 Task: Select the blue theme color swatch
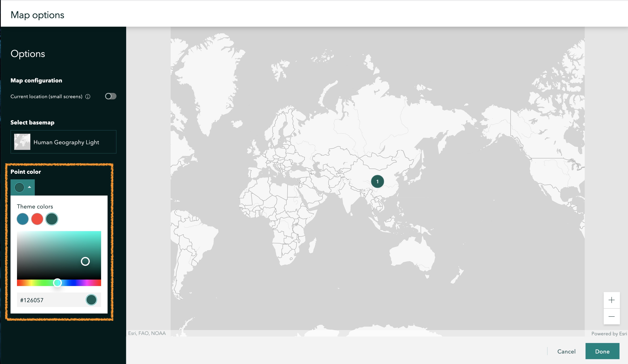[22, 219]
